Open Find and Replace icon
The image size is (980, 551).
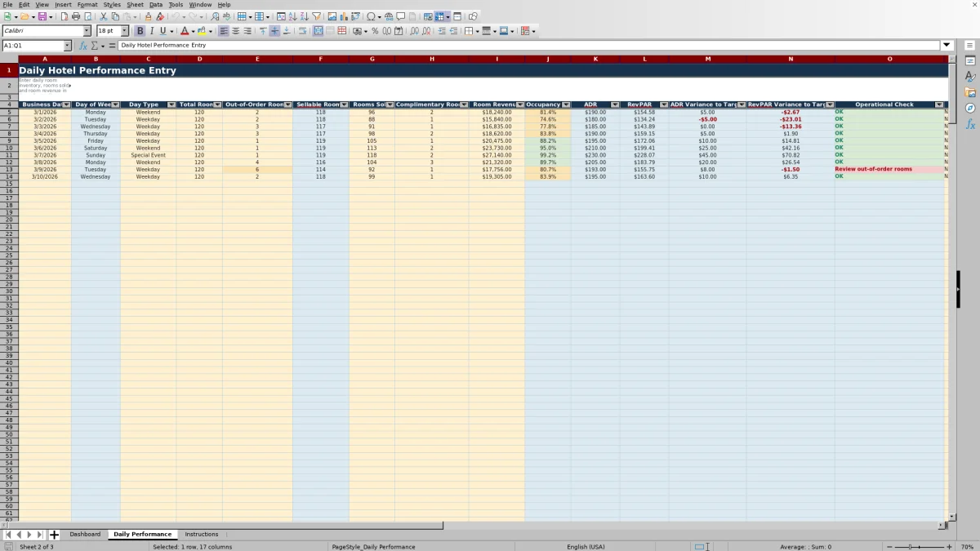(x=215, y=16)
